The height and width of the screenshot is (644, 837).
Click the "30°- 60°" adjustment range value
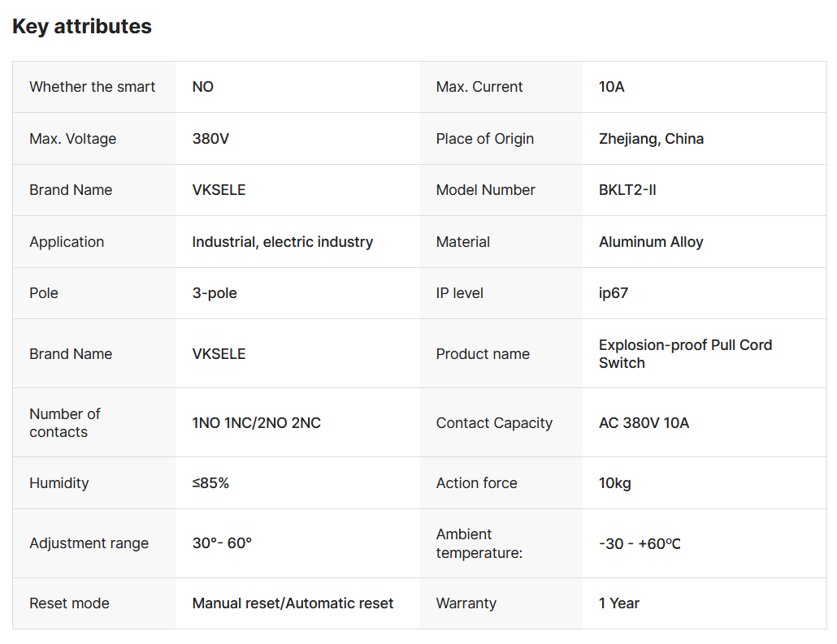(x=222, y=543)
